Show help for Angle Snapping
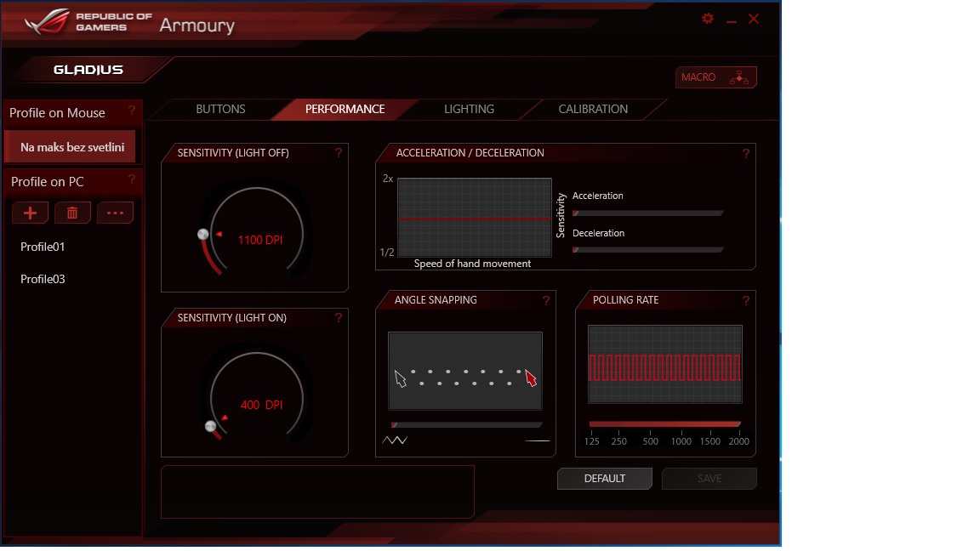Screen dimensions: 980x551 tap(545, 300)
